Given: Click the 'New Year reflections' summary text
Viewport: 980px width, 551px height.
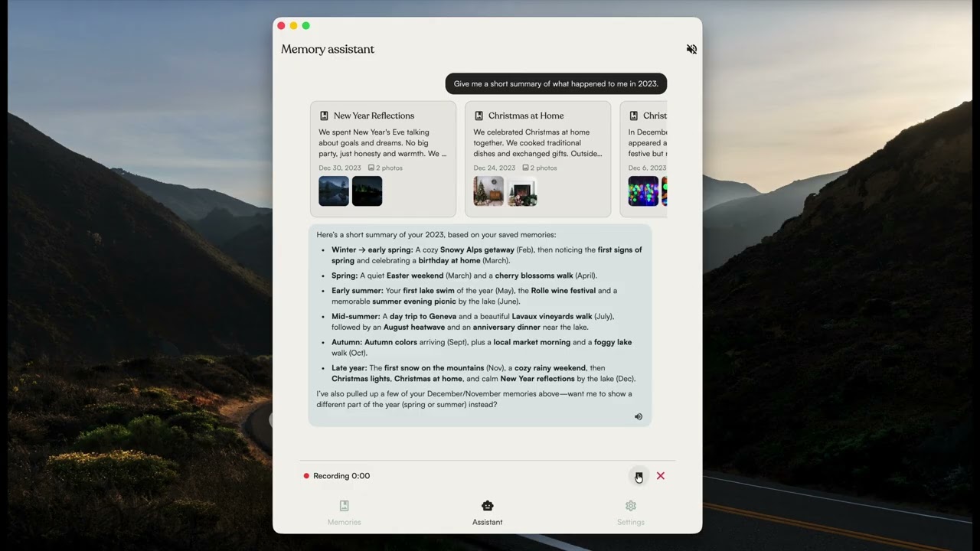Looking at the screenshot, I should pyautogui.click(x=537, y=379).
